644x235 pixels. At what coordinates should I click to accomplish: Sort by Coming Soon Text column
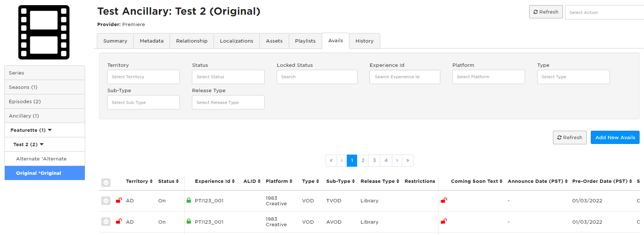[x=477, y=181]
